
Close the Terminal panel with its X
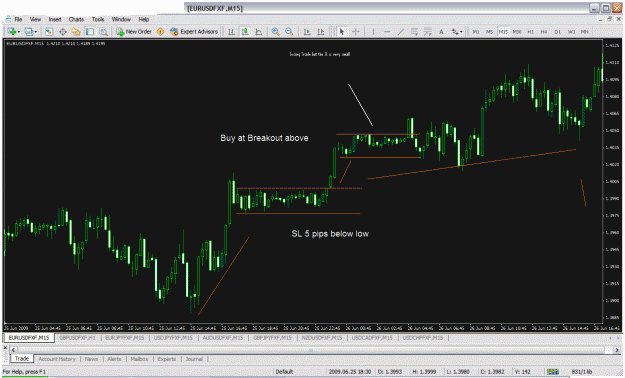pos(5,348)
